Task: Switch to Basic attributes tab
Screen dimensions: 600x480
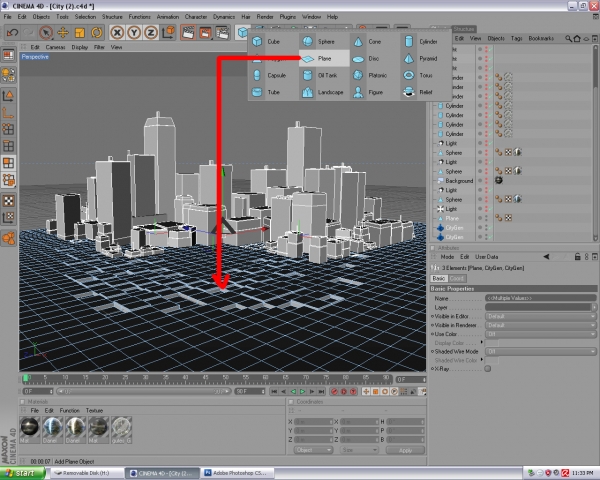Action: pos(439,278)
